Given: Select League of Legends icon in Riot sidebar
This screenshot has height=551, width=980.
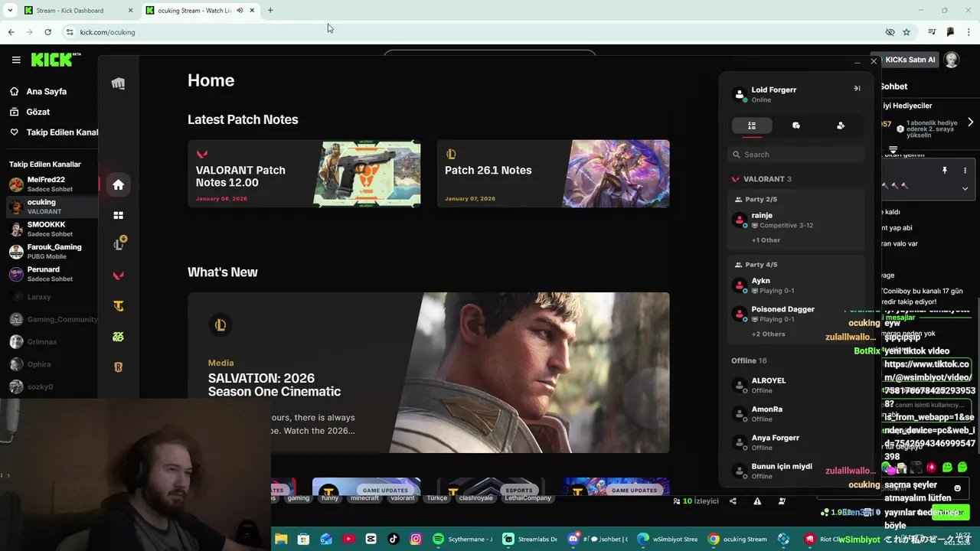Looking at the screenshot, I should (118, 245).
